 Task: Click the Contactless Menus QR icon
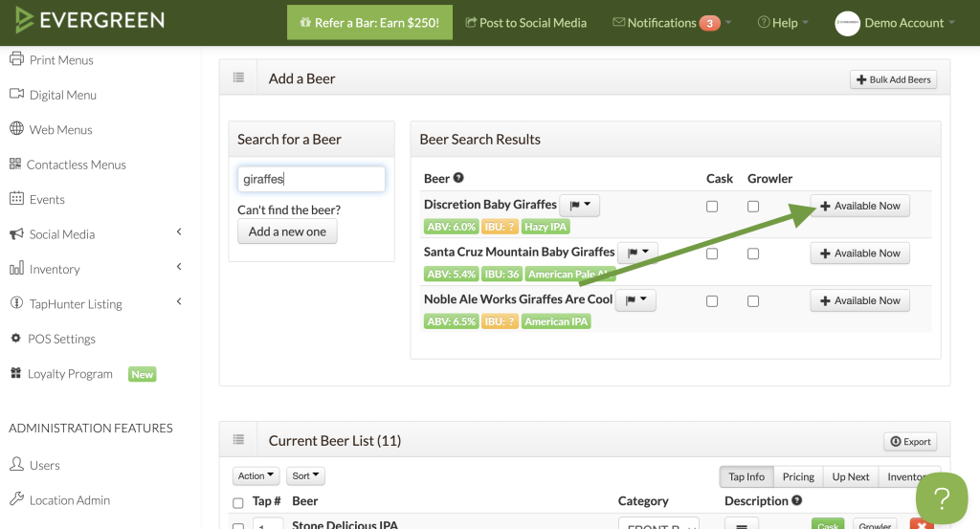[15, 164]
